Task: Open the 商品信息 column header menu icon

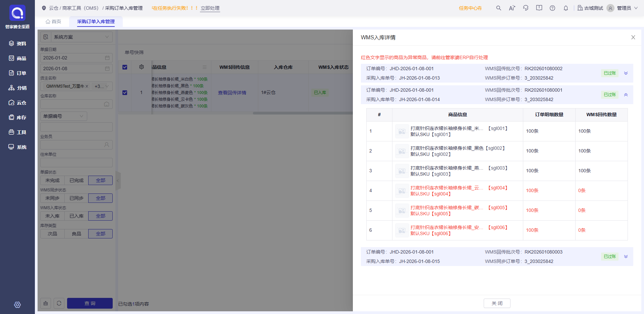Action: click(205, 67)
